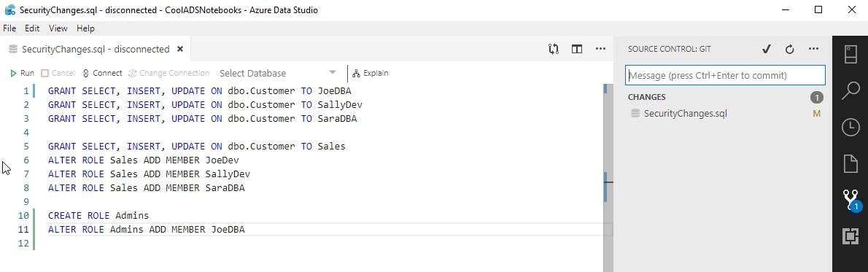
Task: Open Source Control branch icon
Action: pyautogui.click(x=850, y=201)
